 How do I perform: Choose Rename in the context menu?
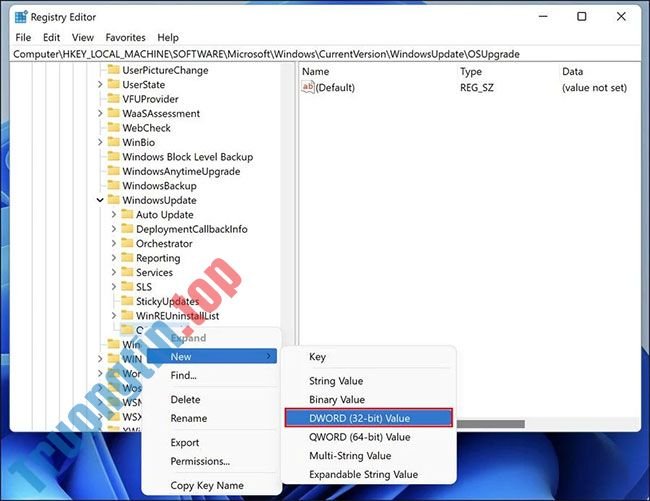point(212,418)
